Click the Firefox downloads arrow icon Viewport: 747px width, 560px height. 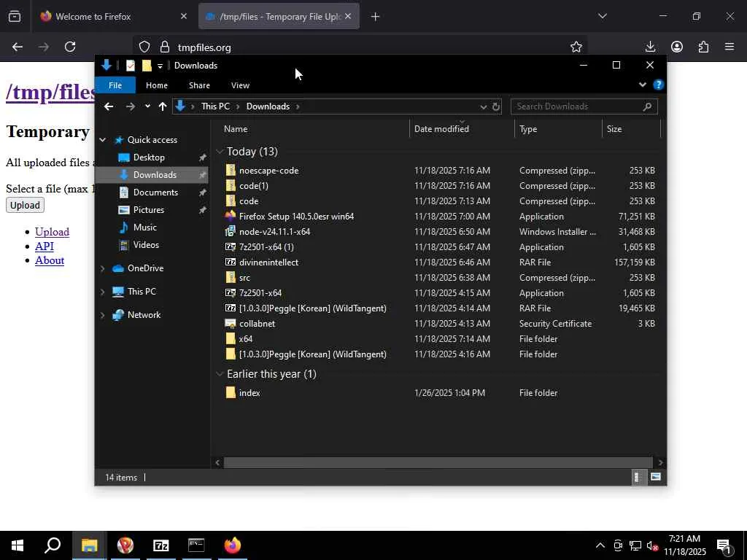pyautogui.click(x=650, y=47)
